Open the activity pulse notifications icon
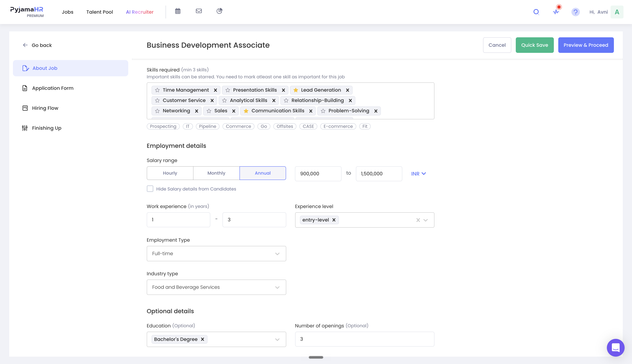This screenshot has height=364, width=632. 556,12
